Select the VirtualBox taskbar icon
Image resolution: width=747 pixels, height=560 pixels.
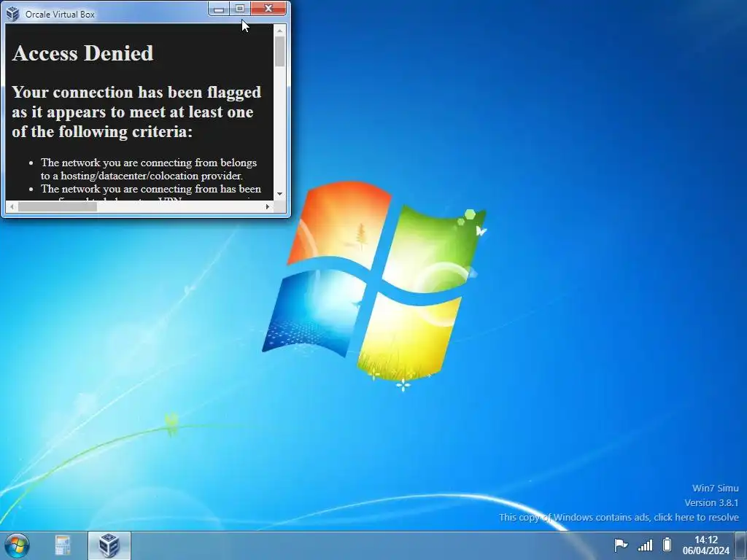click(109, 545)
